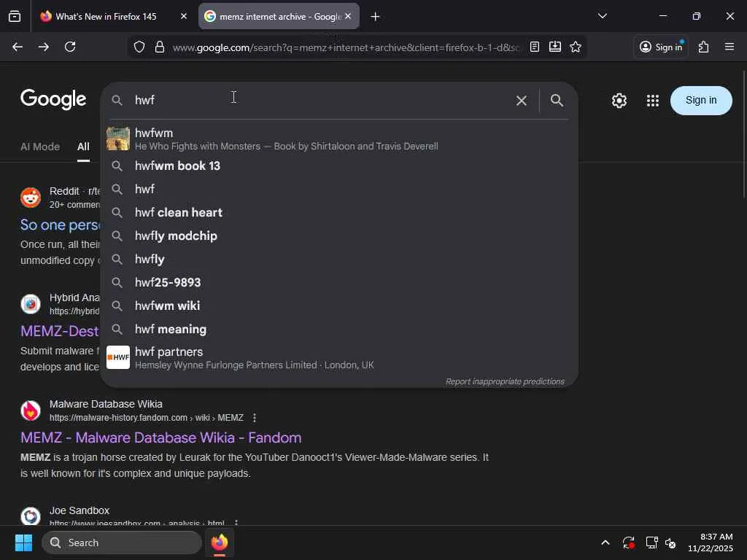Open new tab with plus button

tap(376, 17)
